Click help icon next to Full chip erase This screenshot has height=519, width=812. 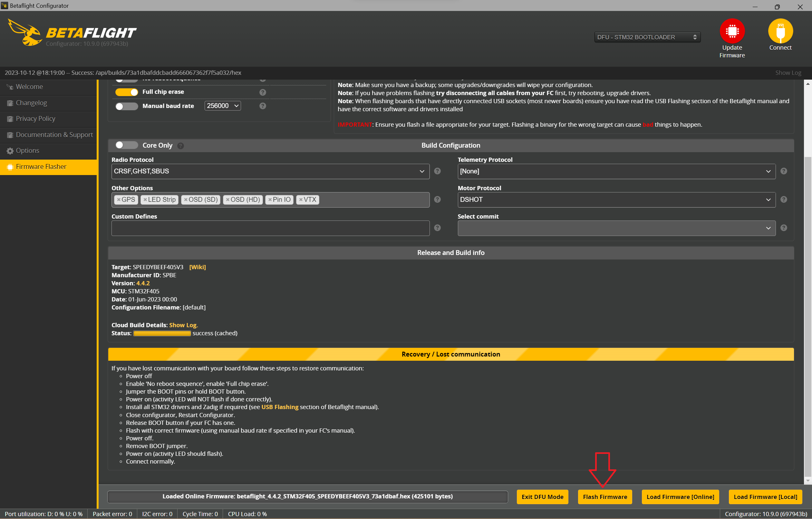pos(263,92)
